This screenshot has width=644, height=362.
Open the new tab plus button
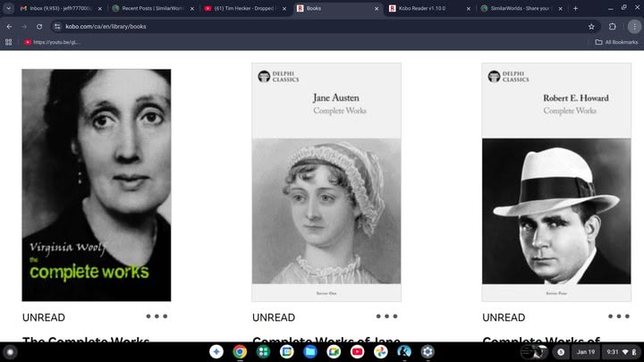575,8
